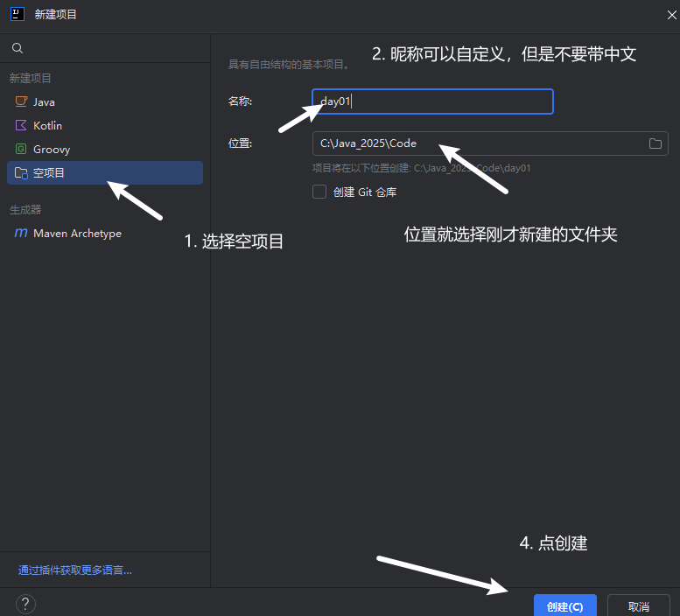Image resolution: width=680 pixels, height=616 pixels.
Task: Click the search magnifier icon
Action: 18,49
